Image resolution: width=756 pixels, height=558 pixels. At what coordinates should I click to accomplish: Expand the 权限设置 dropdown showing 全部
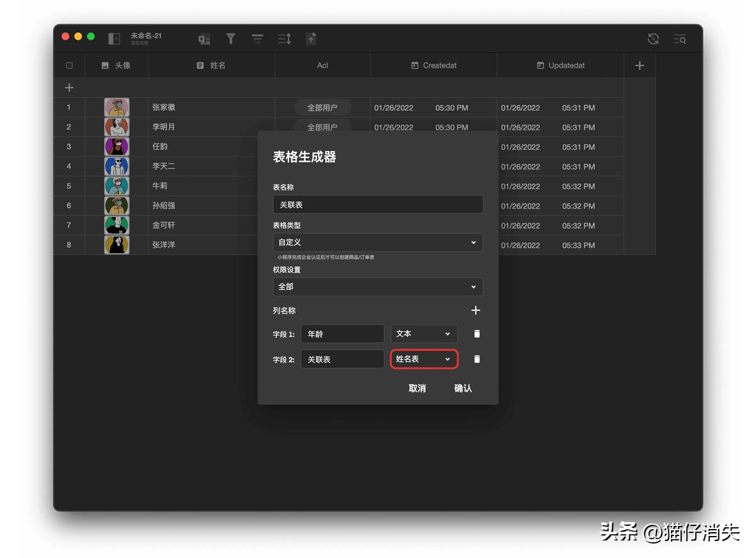(x=377, y=286)
